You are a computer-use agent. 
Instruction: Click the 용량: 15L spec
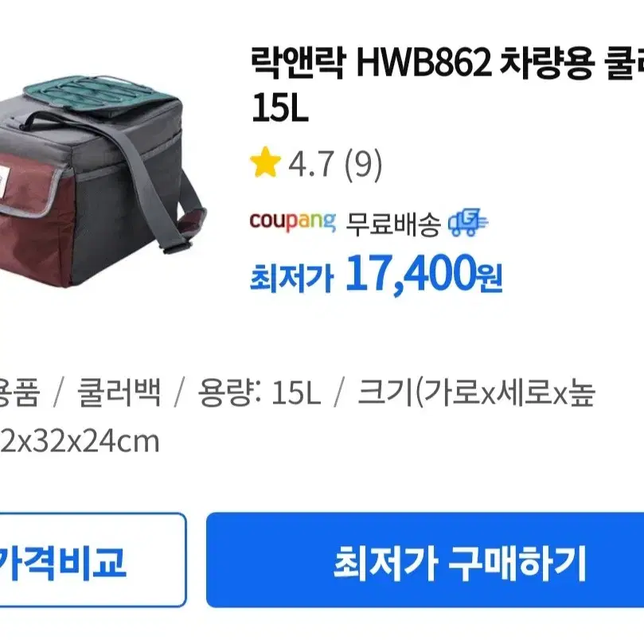pyautogui.click(x=260, y=392)
